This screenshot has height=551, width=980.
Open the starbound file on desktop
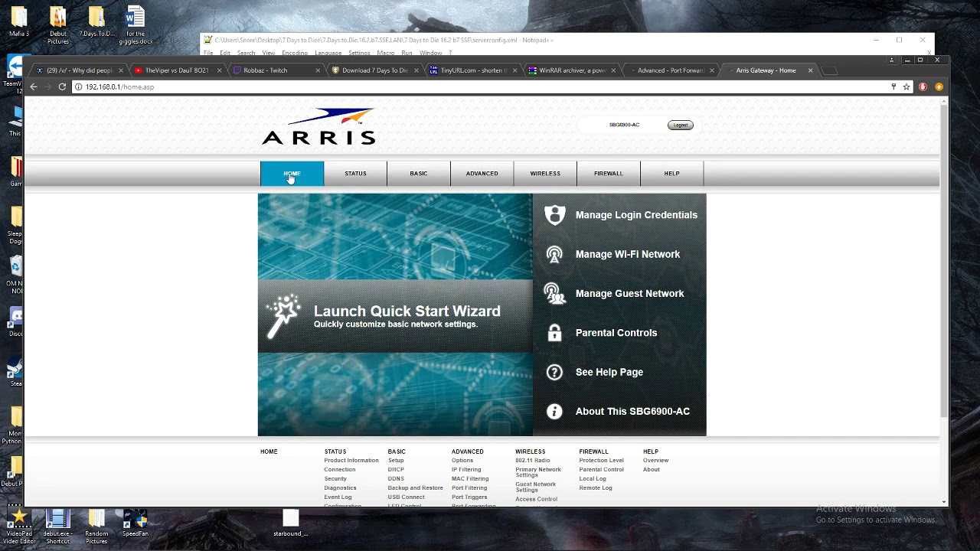(x=290, y=523)
